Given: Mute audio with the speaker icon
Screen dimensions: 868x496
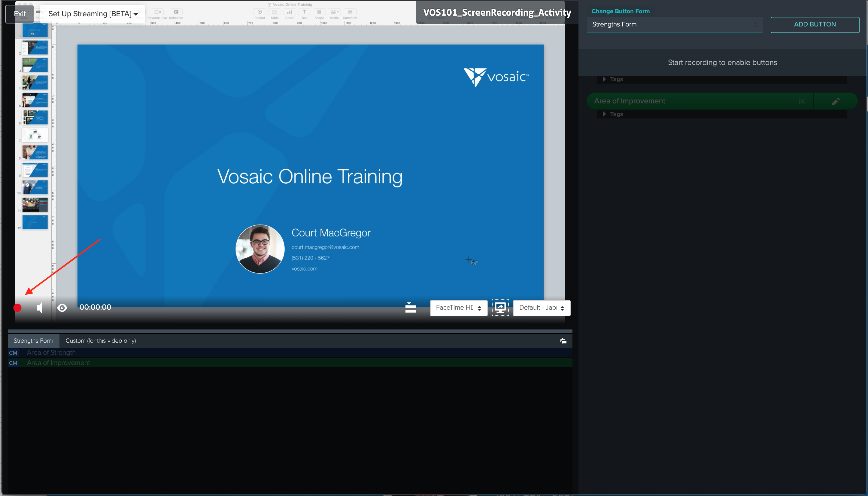Looking at the screenshot, I should click(40, 308).
